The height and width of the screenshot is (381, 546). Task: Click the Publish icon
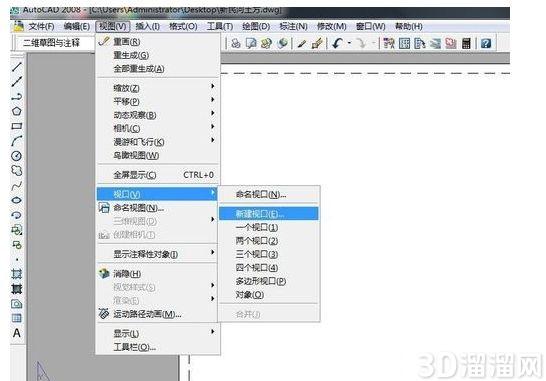[x=267, y=43]
